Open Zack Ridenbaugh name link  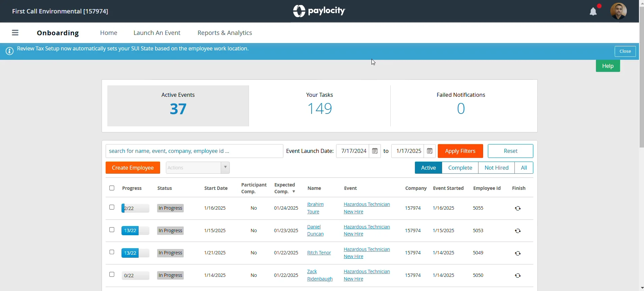tap(320, 275)
